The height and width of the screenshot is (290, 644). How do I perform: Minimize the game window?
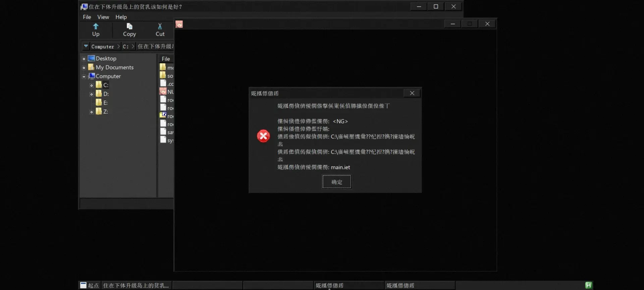pos(453,24)
